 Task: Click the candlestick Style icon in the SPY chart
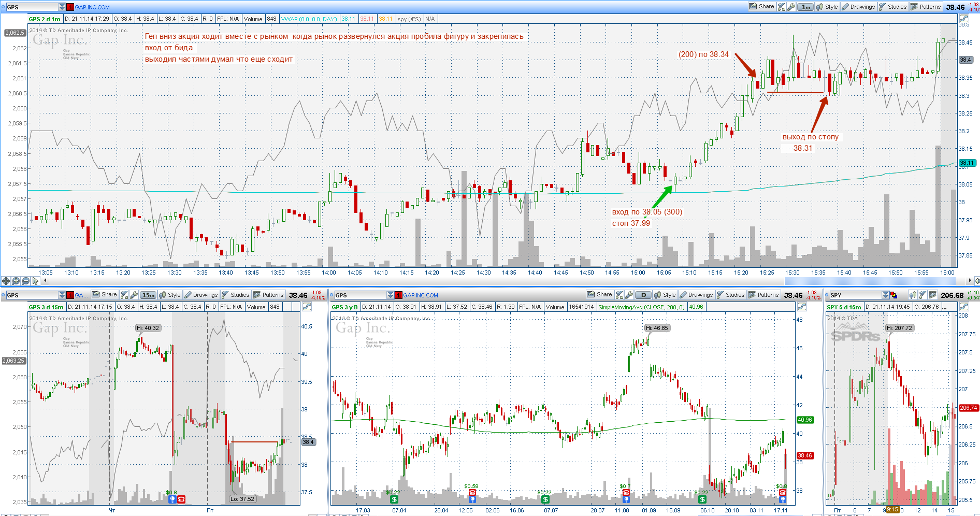click(x=913, y=295)
